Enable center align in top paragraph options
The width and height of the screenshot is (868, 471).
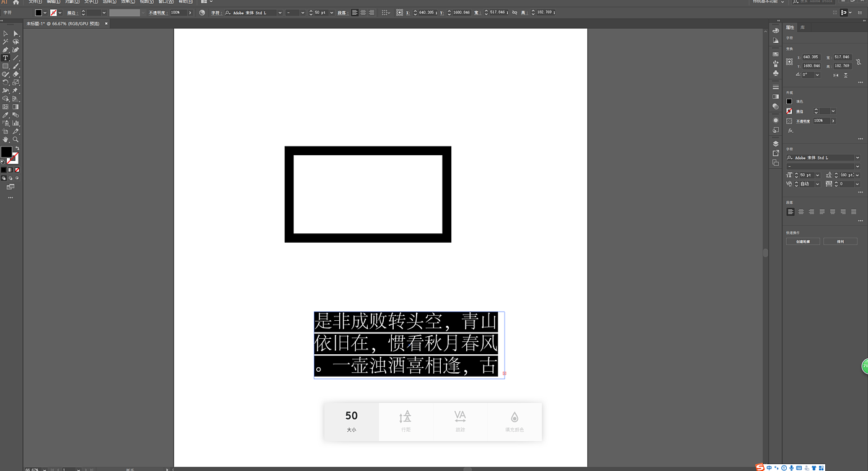click(x=363, y=12)
